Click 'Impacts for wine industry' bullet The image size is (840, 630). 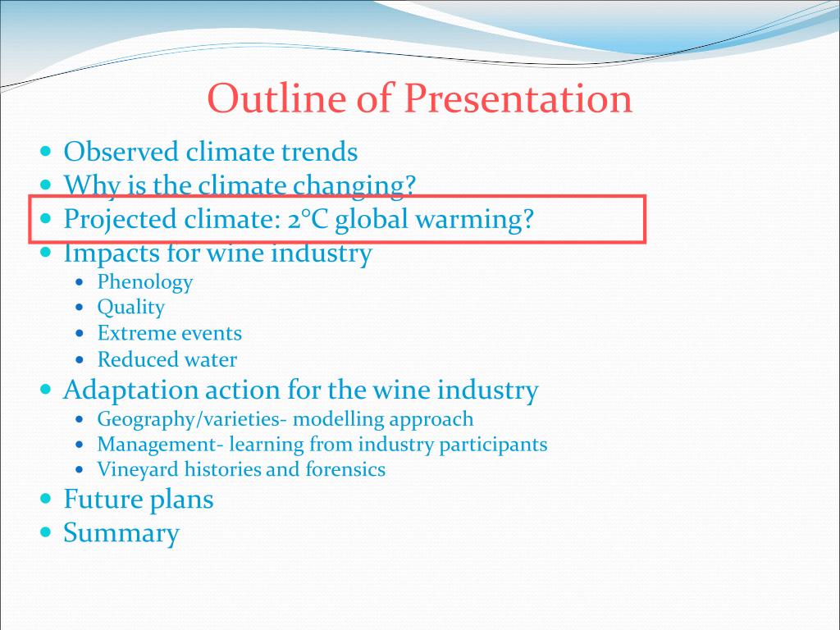217,253
